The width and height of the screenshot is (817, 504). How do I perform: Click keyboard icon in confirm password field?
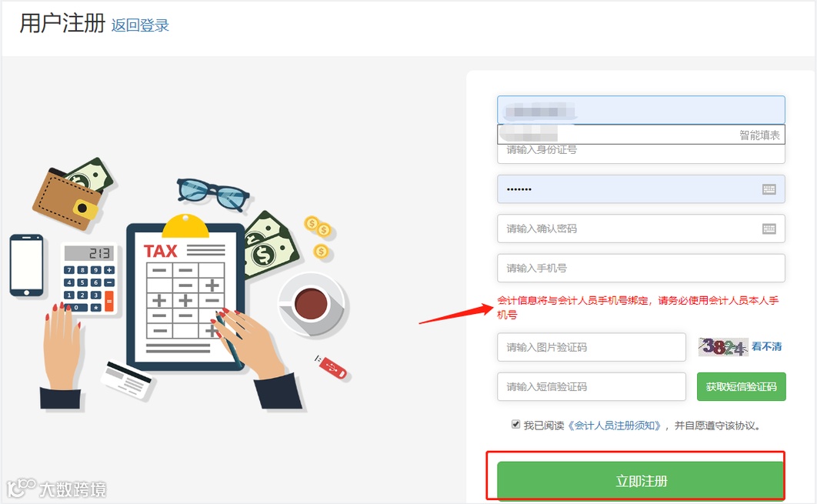click(x=769, y=229)
